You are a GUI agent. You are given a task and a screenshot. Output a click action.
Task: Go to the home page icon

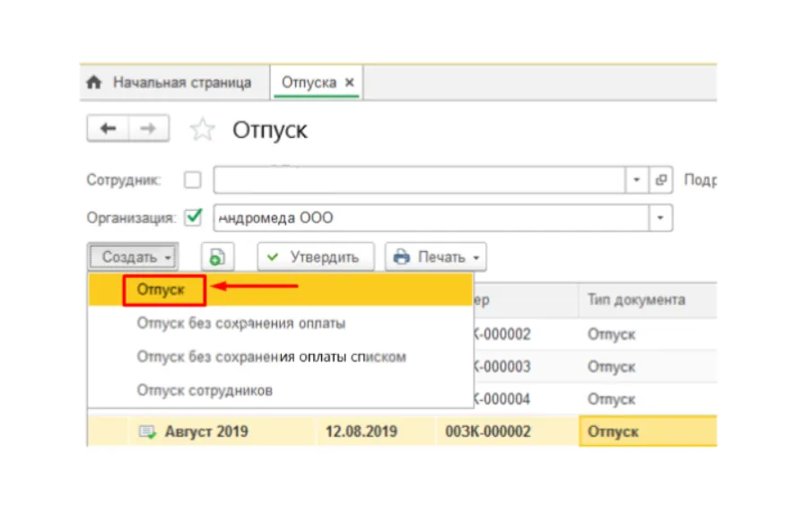pyautogui.click(x=93, y=83)
